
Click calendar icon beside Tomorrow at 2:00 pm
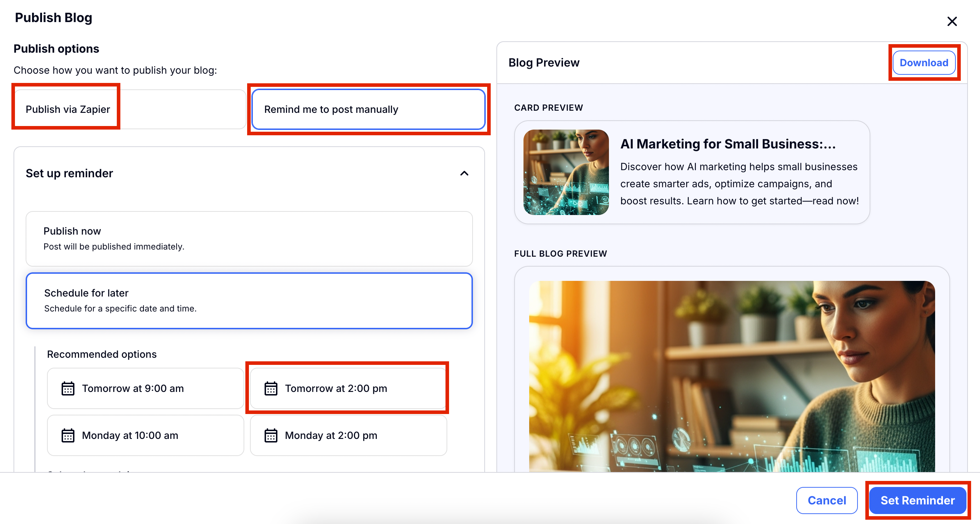click(271, 388)
